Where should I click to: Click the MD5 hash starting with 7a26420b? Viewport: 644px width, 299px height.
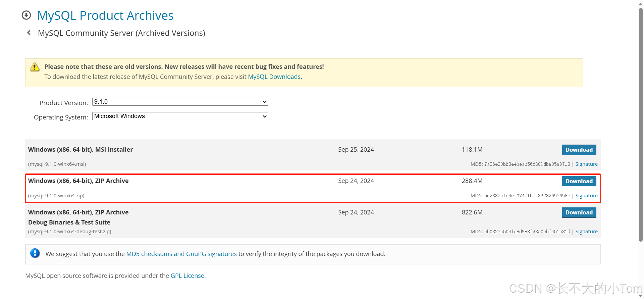pyautogui.click(x=527, y=164)
